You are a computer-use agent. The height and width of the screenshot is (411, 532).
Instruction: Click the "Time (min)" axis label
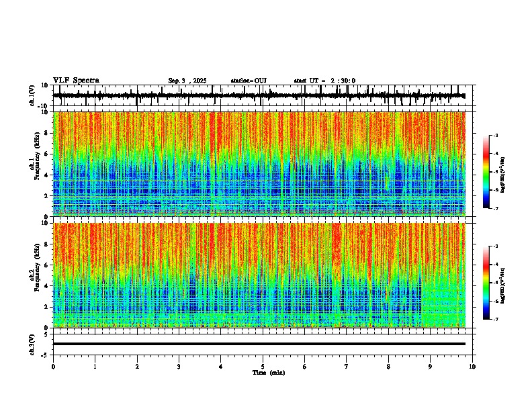coord(269,373)
